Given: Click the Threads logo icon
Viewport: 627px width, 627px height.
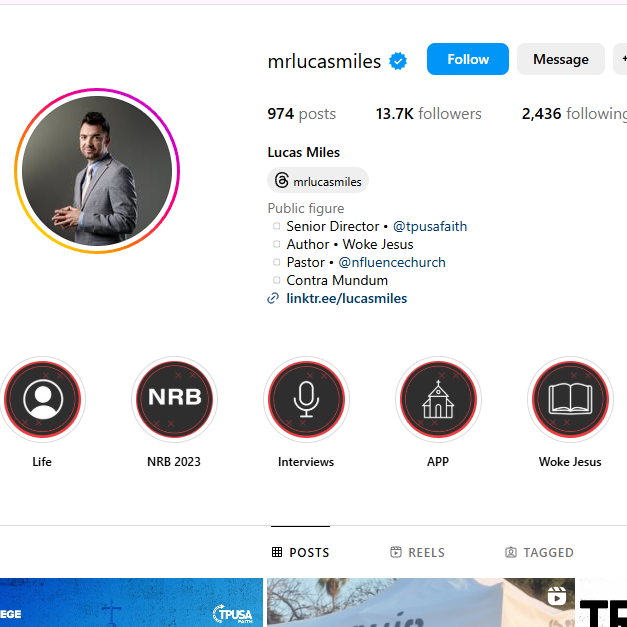Looking at the screenshot, I should [x=282, y=180].
